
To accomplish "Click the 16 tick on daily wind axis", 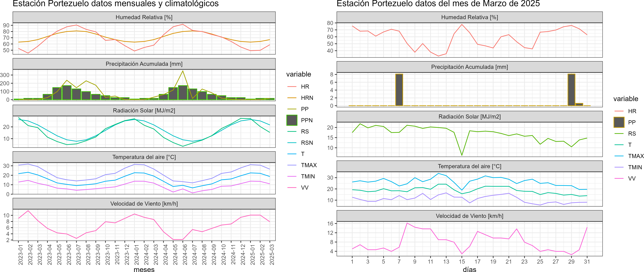I will [330, 224].
